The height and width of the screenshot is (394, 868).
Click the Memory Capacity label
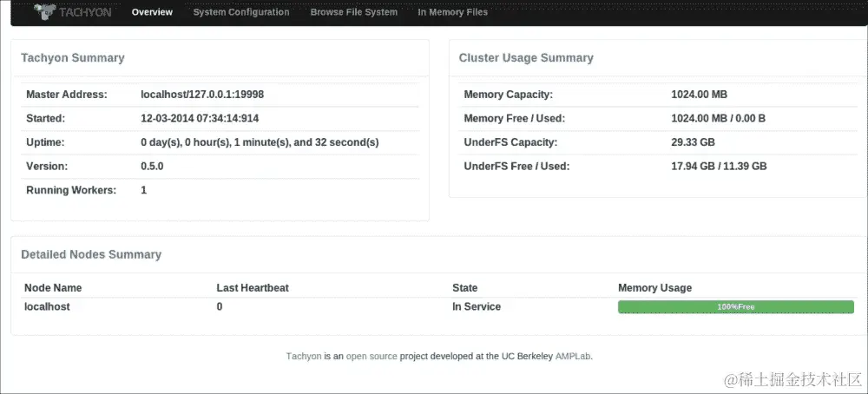(x=508, y=95)
